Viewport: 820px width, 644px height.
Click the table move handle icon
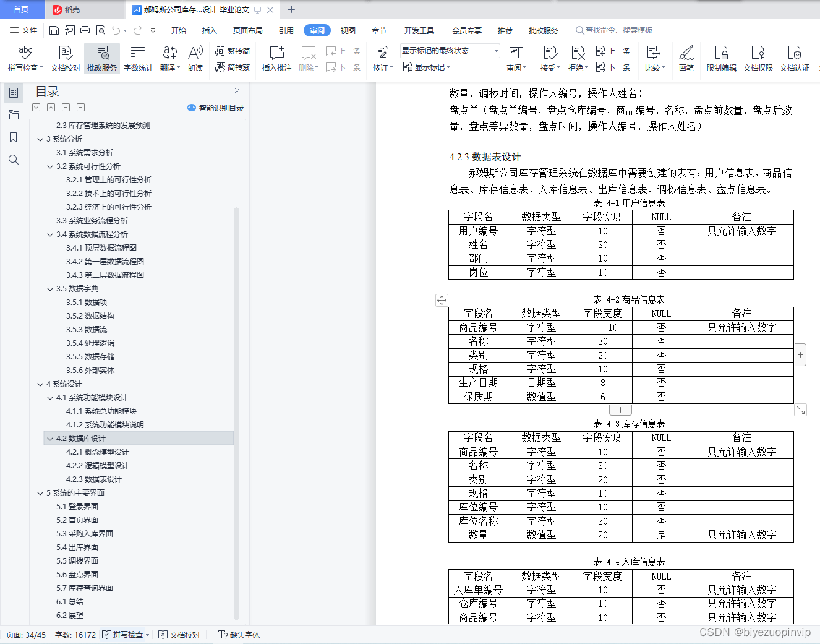(x=442, y=300)
